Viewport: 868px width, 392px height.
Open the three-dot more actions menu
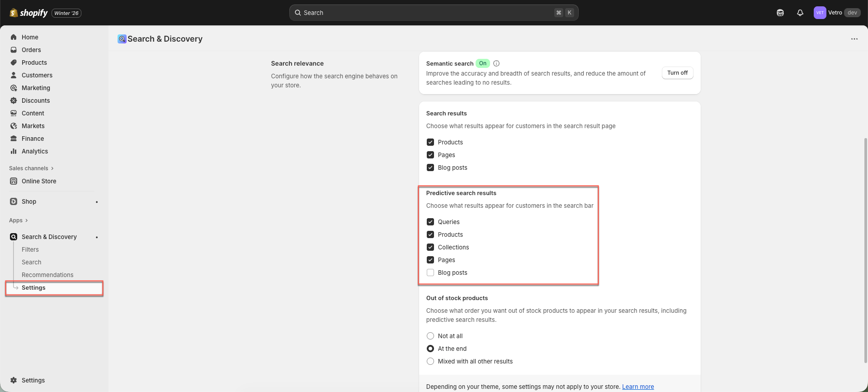coord(854,39)
